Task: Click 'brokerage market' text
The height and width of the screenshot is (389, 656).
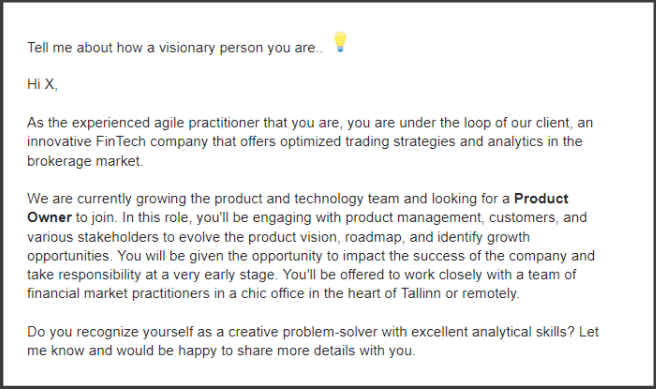Action: [x=84, y=161]
